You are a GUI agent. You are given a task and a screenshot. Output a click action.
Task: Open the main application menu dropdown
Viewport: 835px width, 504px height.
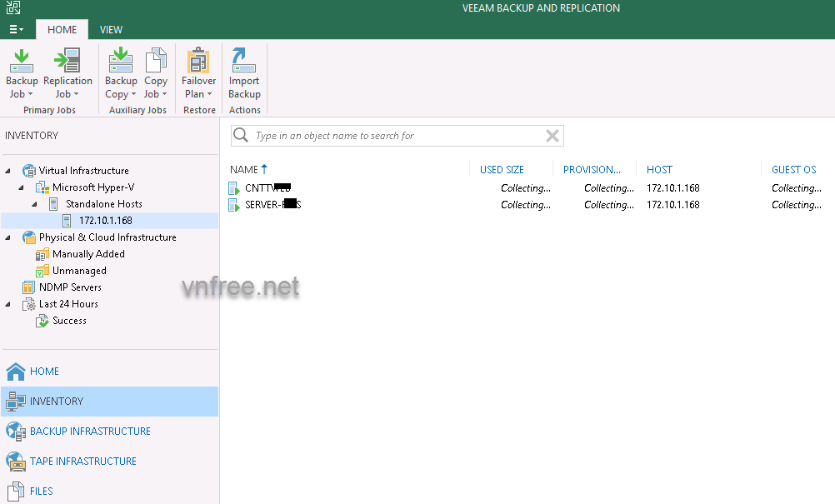click(16, 29)
